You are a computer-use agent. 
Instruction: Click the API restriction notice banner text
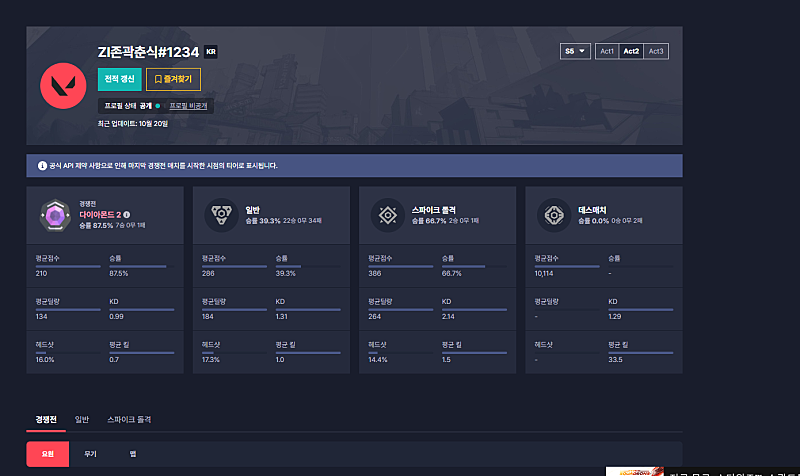(163, 166)
